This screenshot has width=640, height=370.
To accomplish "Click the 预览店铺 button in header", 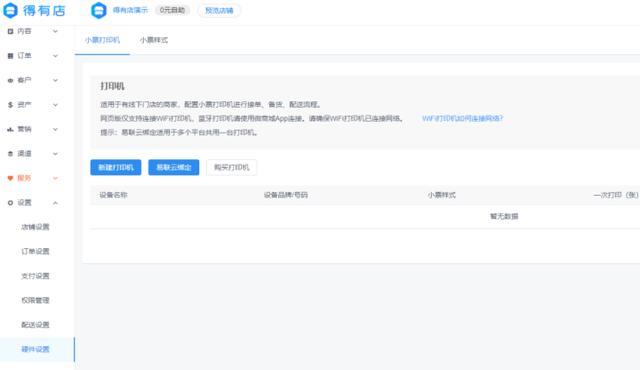I will (219, 11).
